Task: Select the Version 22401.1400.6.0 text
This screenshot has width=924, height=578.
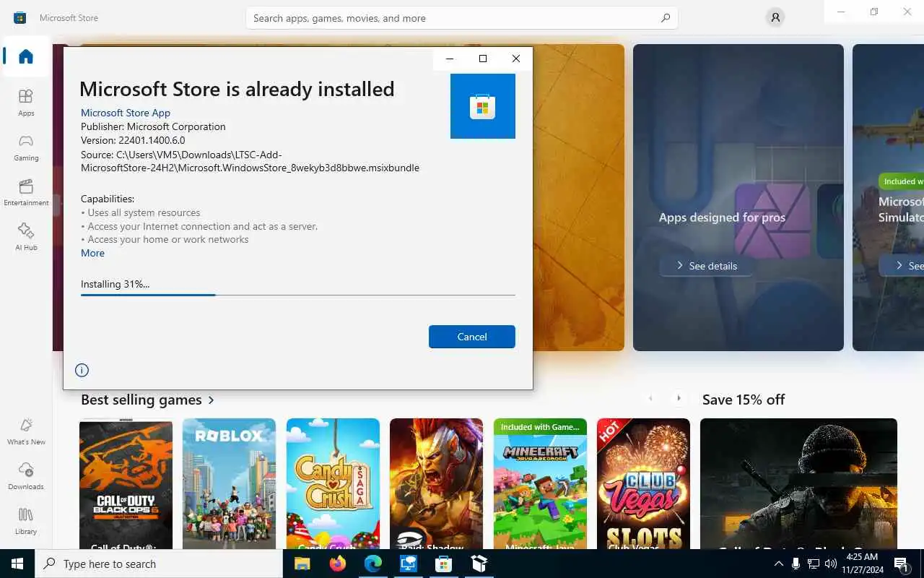Action: (133, 140)
